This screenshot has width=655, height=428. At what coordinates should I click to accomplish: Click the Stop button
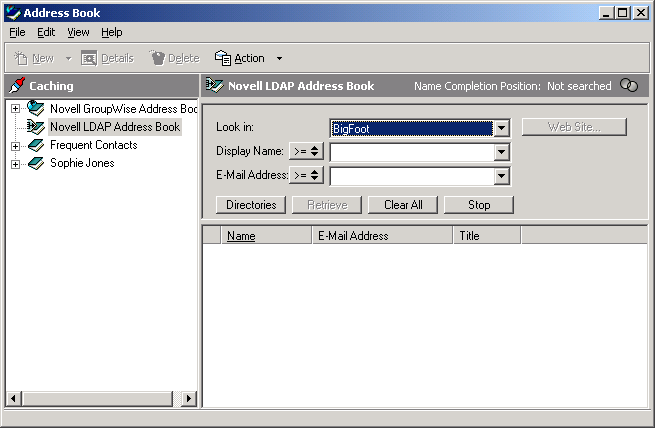pos(479,205)
